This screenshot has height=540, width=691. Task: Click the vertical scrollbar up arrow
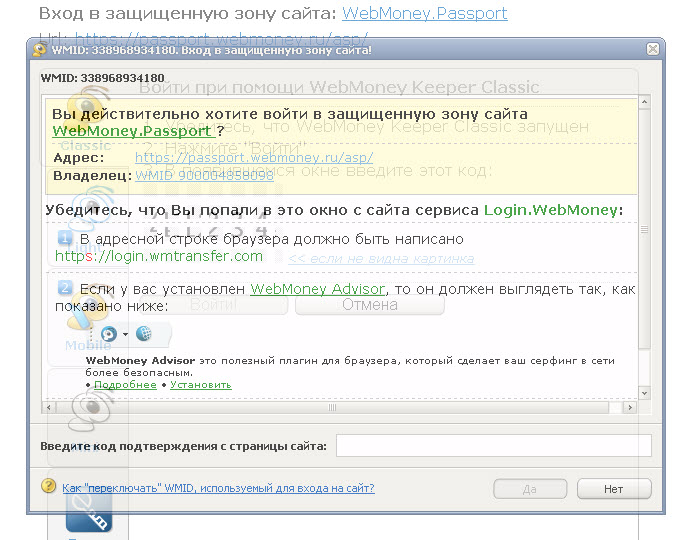(644, 102)
